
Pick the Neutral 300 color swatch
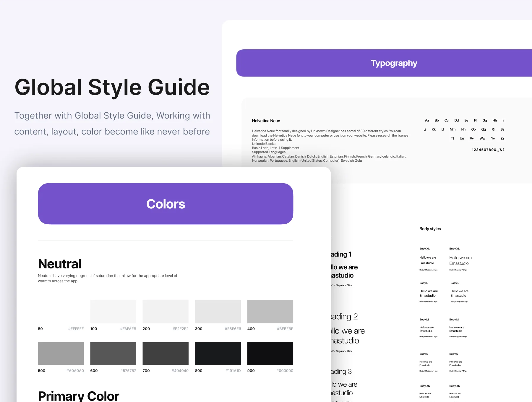pos(218,311)
